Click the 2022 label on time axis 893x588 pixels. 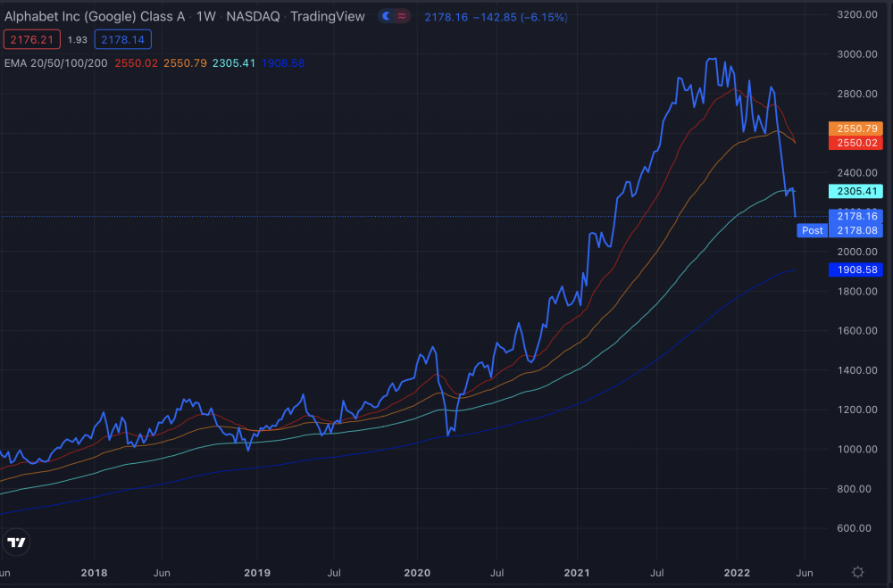tap(737, 573)
